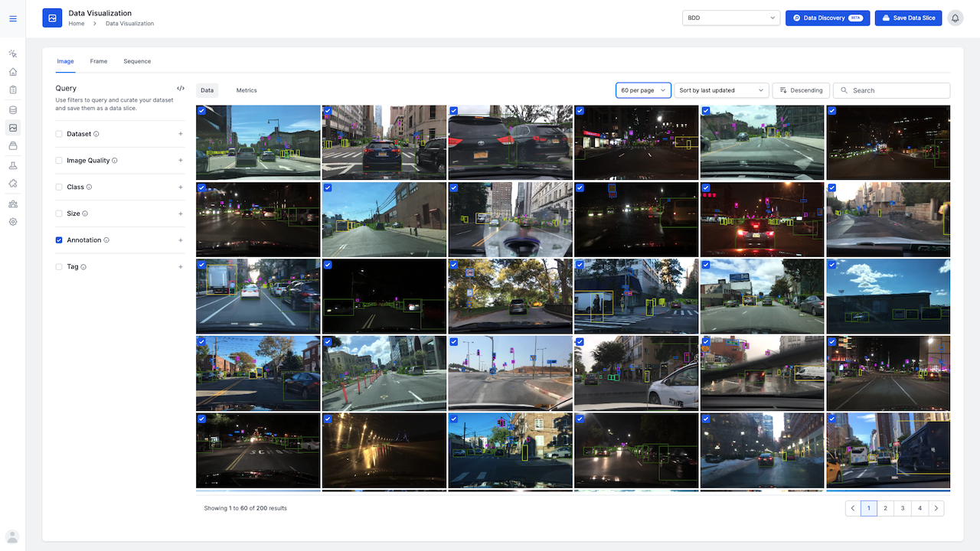
Task: Go to Home via the sidebar house icon
Action: [x=13, y=72]
